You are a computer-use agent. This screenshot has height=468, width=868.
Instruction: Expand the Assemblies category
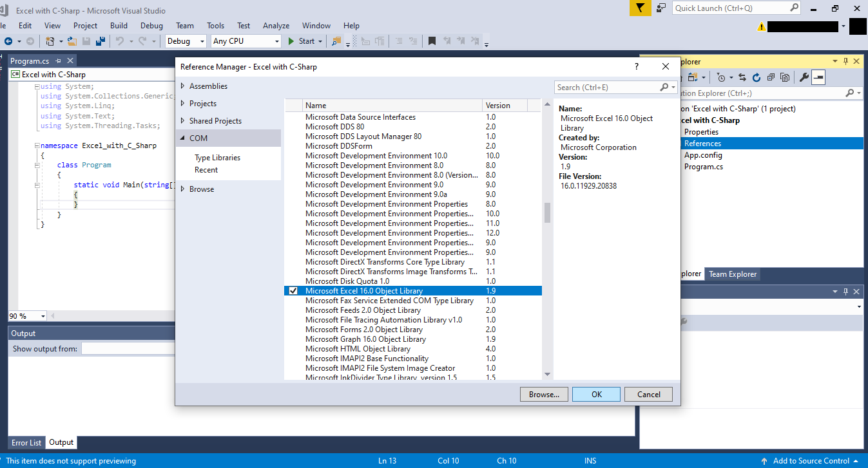point(183,86)
